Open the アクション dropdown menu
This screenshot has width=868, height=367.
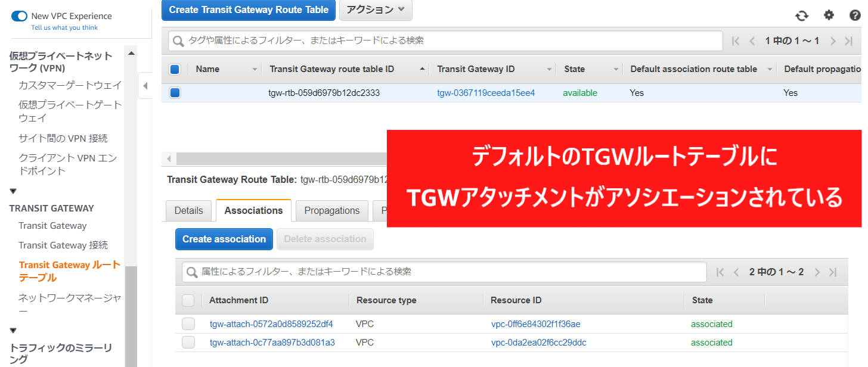tap(376, 10)
